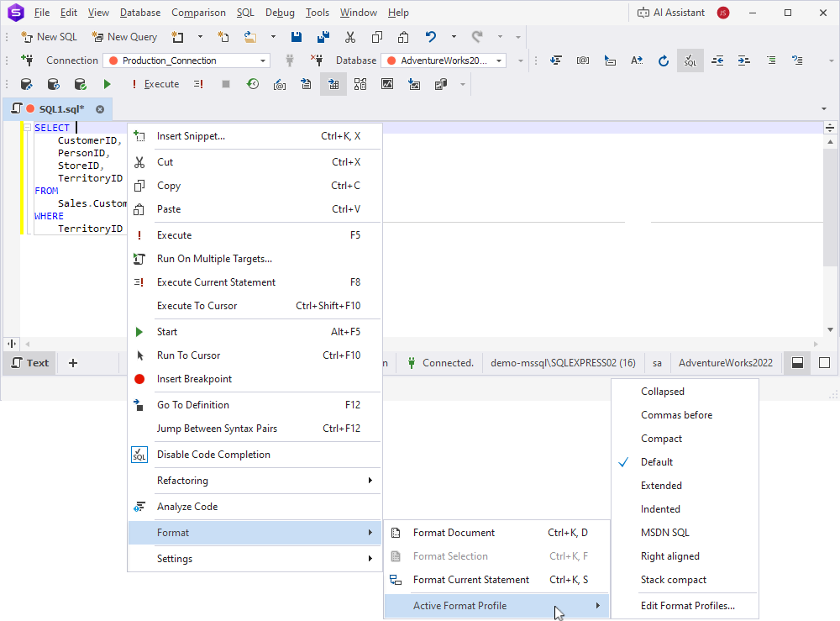Viewport: 840px width, 621px height.
Task: Open the Database dropdown for AdventureWorks
Action: click(x=500, y=61)
